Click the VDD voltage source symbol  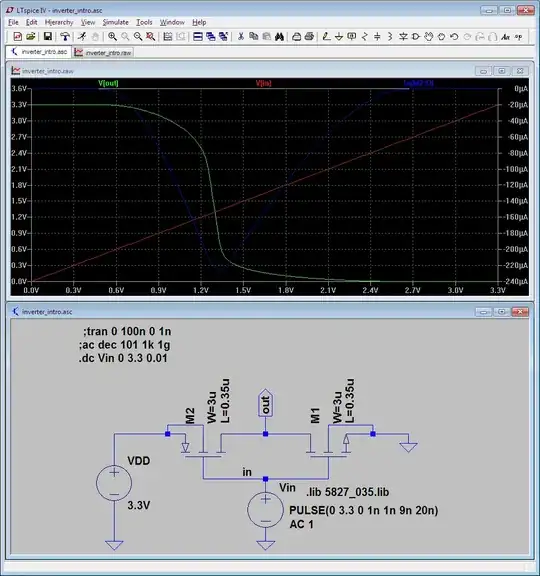[x=114, y=483]
